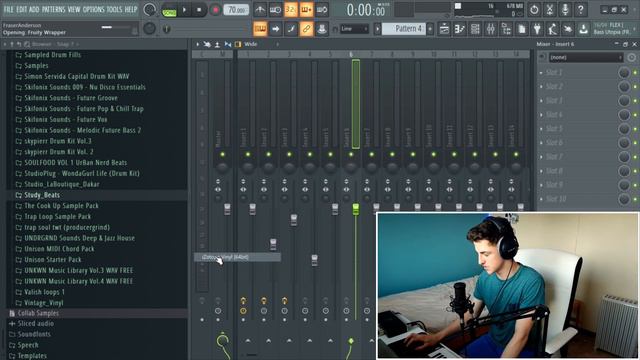640x360 pixels.
Task: Toggle the countdown before recording icon
Action: click(291, 9)
